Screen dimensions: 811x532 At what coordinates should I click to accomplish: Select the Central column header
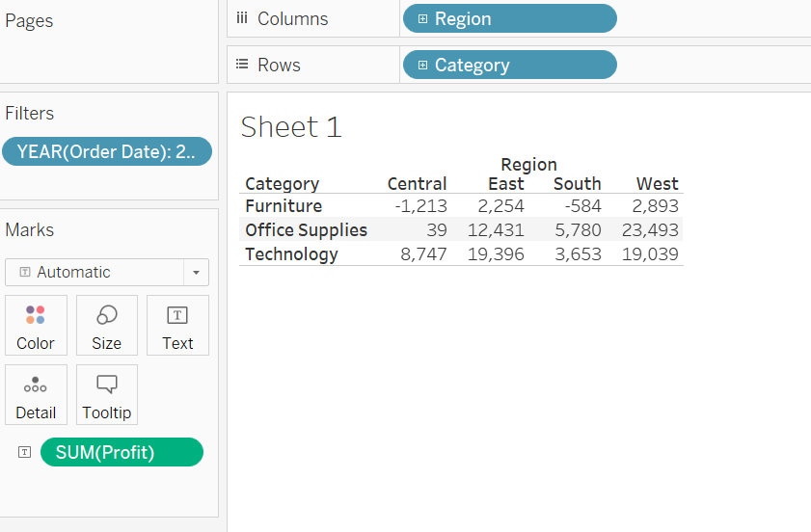coord(417,183)
